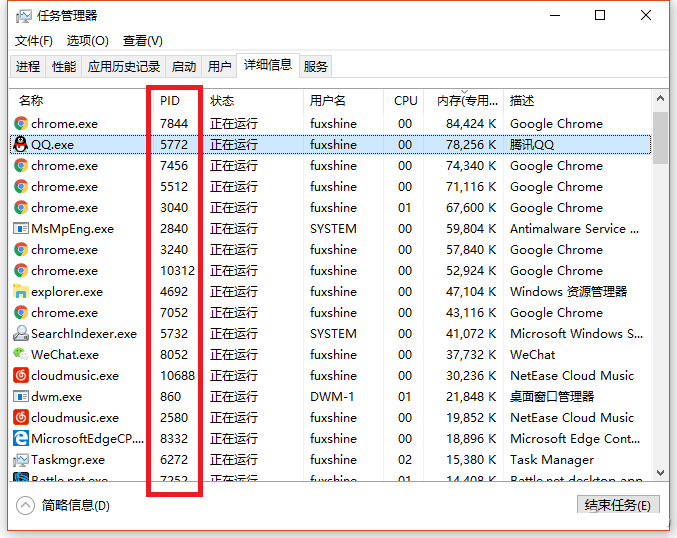
Task: Click the PID value 10312
Action: [177, 271]
